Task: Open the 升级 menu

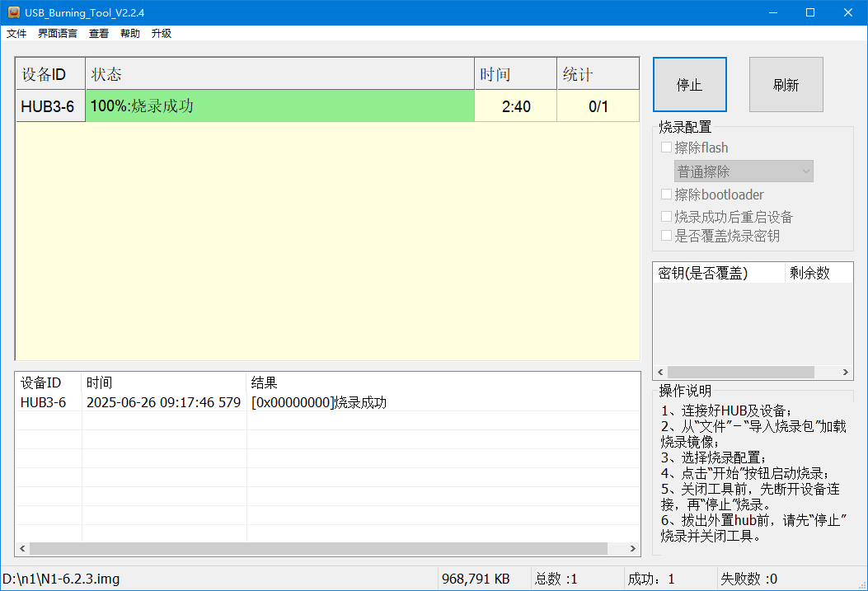Action: click(160, 33)
